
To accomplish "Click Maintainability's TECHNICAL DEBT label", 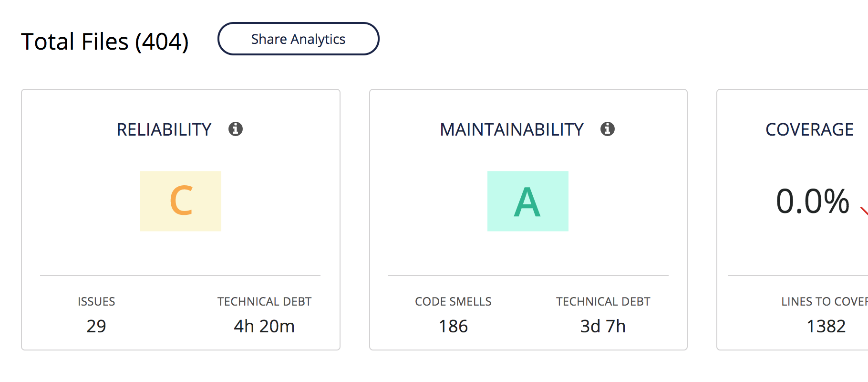I will coord(603,302).
